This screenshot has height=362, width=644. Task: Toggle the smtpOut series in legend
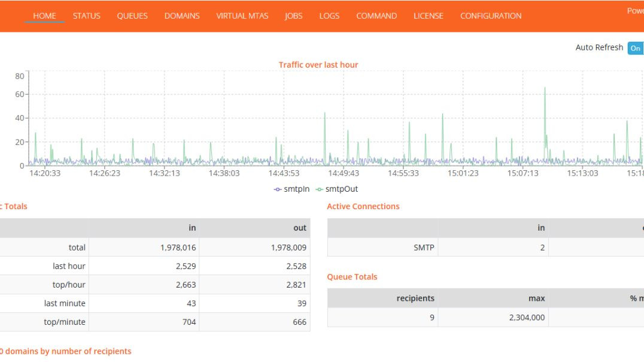337,189
